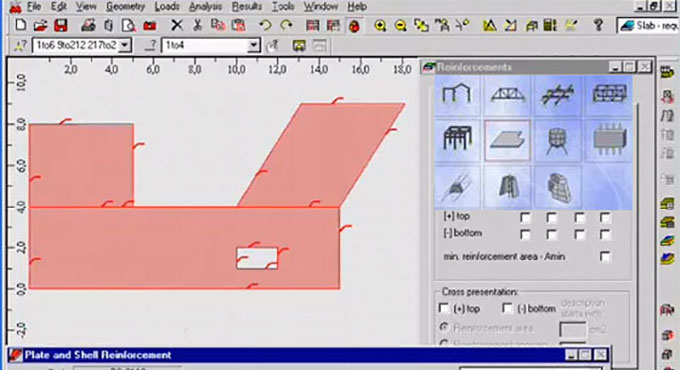
Task: Open the Geometry menu
Action: [125, 7]
